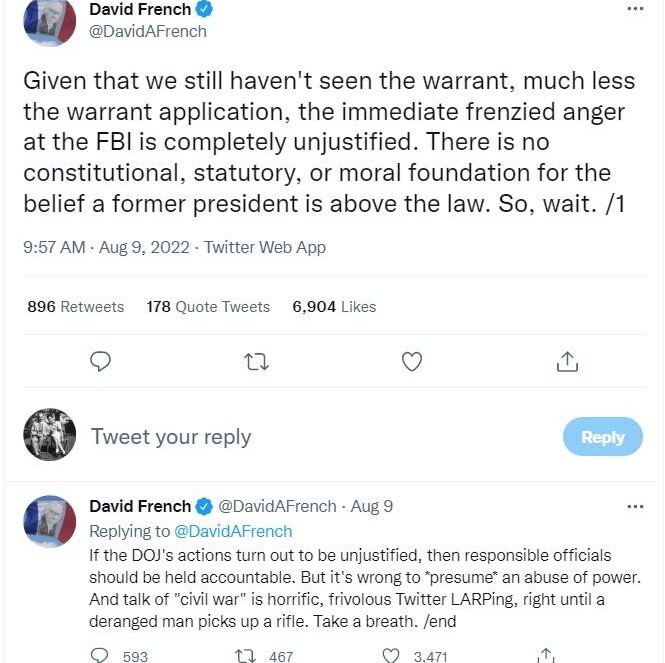Click the verified badge beside top David French name

204,9
